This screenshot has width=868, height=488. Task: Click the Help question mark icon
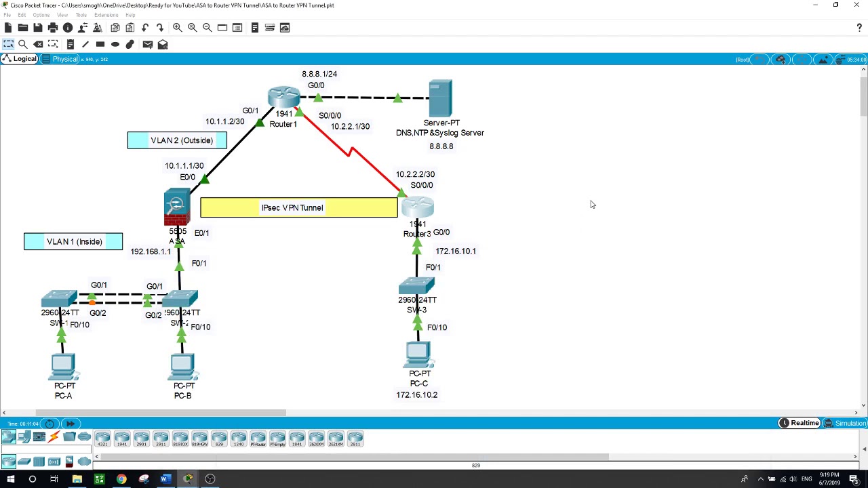859,28
